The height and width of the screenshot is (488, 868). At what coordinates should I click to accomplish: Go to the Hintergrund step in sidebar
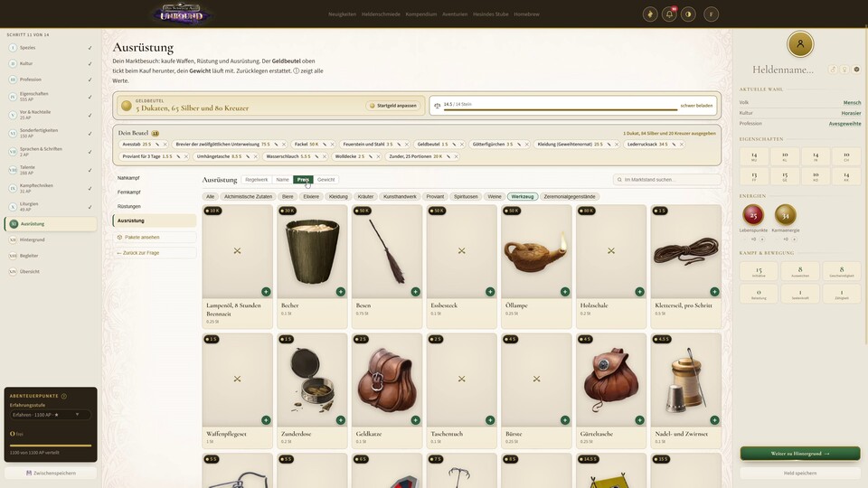[51, 239]
